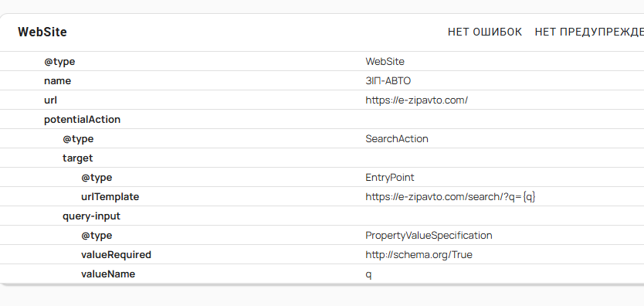Select the q value of valueName
This screenshot has height=306, width=644.
point(368,274)
